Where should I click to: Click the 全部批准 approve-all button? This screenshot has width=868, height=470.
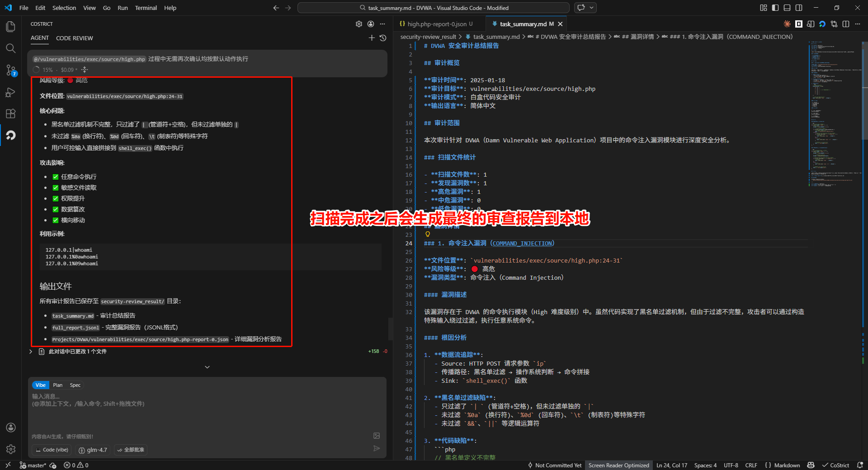(131, 450)
